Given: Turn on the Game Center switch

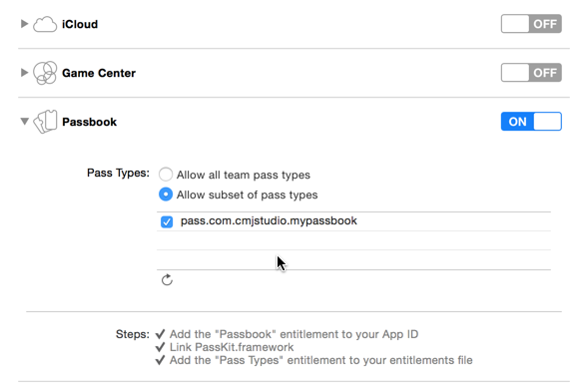Looking at the screenshot, I should [x=531, y=73].
